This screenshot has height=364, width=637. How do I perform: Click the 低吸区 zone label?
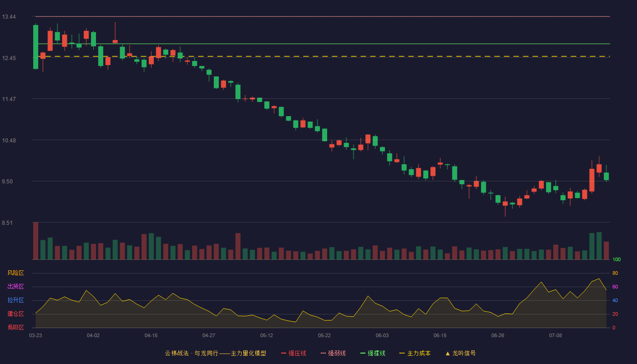15,327
